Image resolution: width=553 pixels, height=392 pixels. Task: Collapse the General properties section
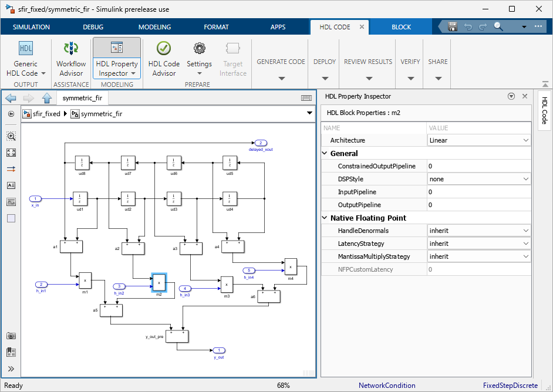[x=324, y=153]
